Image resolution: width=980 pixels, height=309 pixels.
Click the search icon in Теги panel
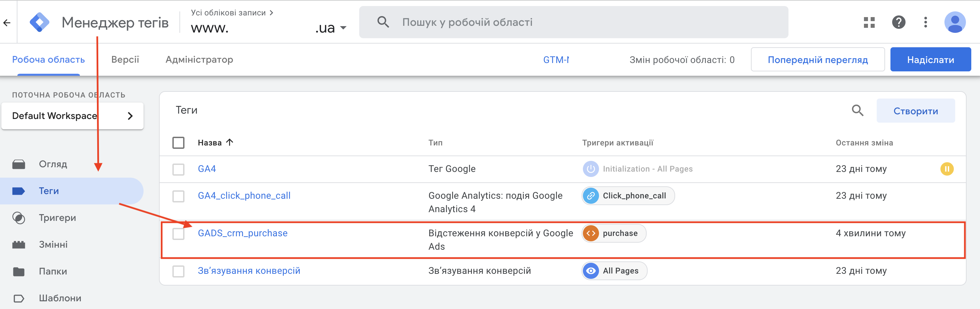click(858, 111)
